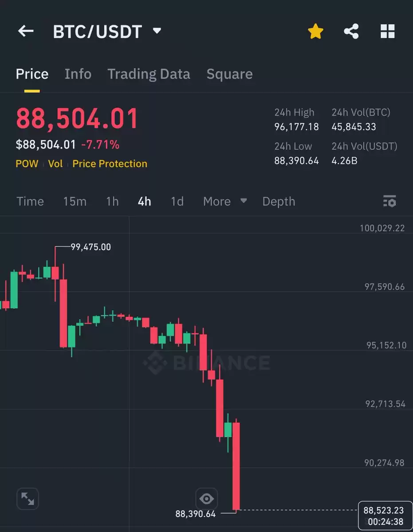Open the Depth chart view
Viewport: 413px width, 532px height.
279,202
